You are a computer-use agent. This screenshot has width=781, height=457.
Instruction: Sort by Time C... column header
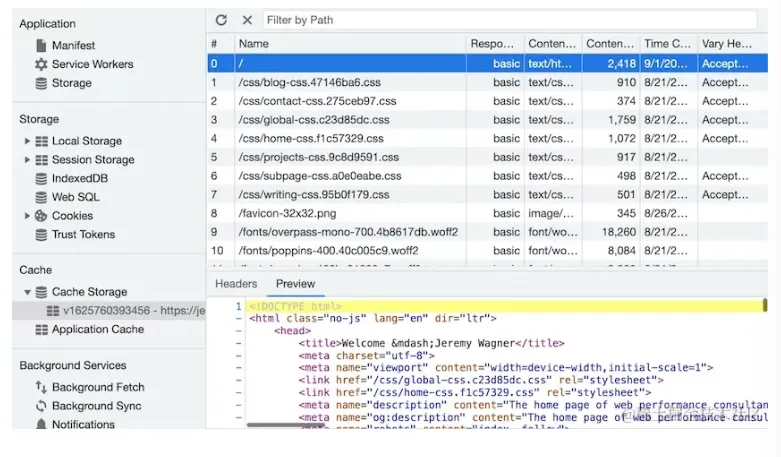[668, 44]
